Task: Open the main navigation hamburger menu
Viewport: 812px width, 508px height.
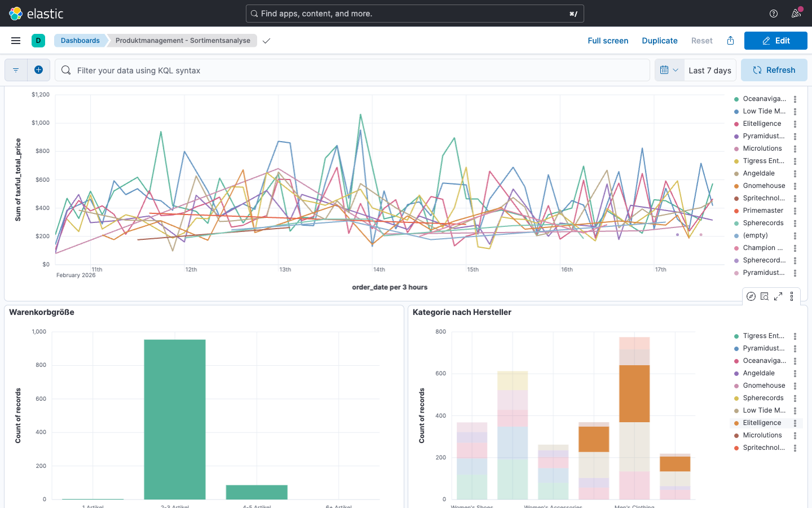Action: click(16, 40)
